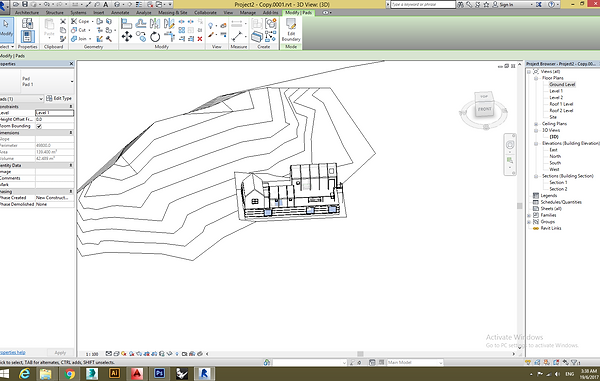The height and width of the screenshot is (381, 600).
Task: Click the keyword search field
Action: tap(423, 5)
